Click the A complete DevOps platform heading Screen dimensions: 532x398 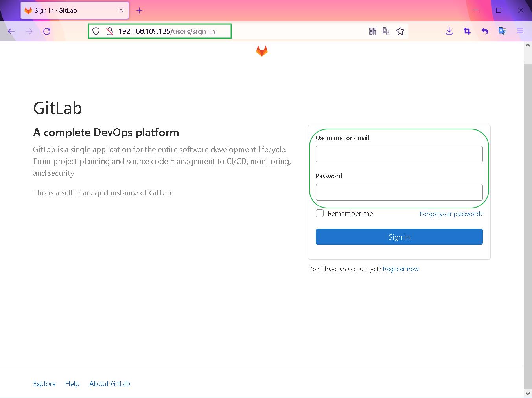point(106,133)
